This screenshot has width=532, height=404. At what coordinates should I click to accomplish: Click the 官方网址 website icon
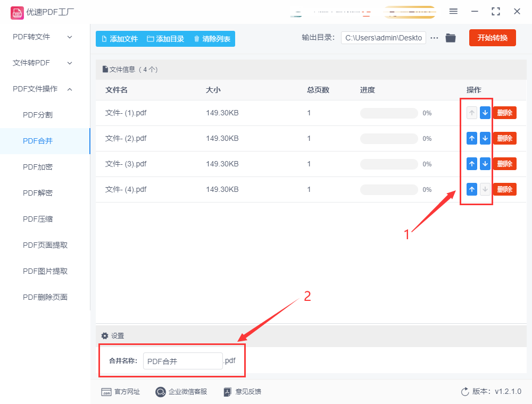click(106, 392)
